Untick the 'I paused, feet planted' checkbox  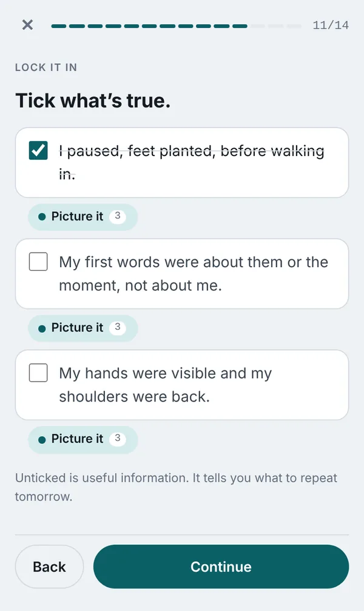click(x=38, y=151)
